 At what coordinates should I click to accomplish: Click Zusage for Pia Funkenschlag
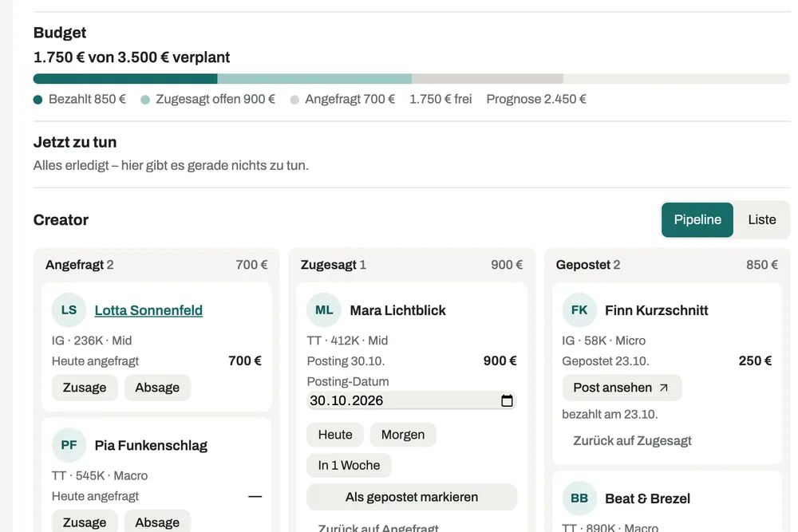point(85,522)
